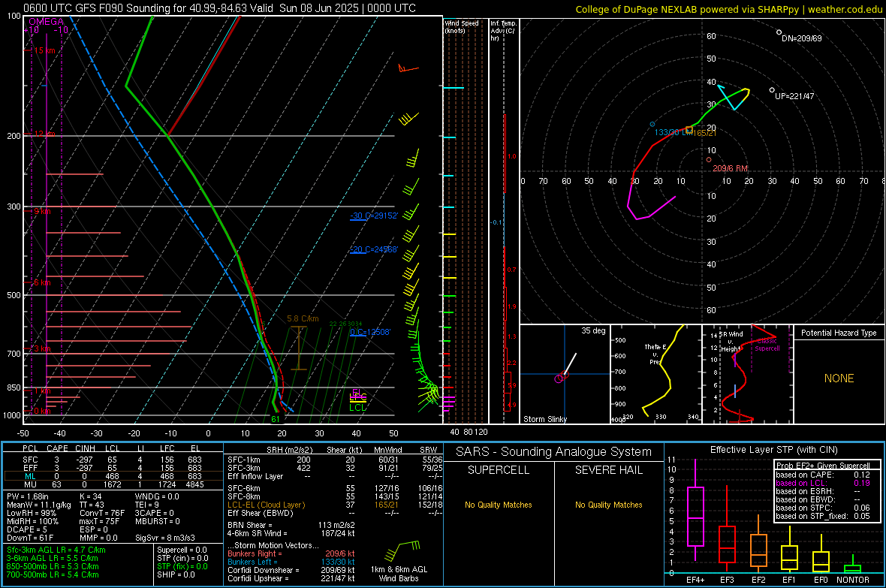
Task: Click the DCAPE = 5 value
Action: tap(27, 529)
